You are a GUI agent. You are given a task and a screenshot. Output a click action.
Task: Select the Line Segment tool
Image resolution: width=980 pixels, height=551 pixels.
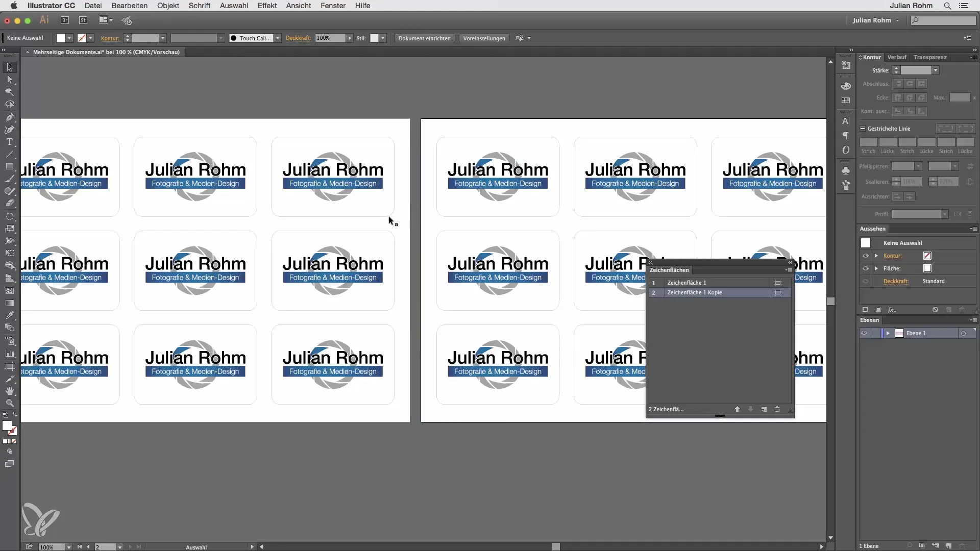coord(9,154)
